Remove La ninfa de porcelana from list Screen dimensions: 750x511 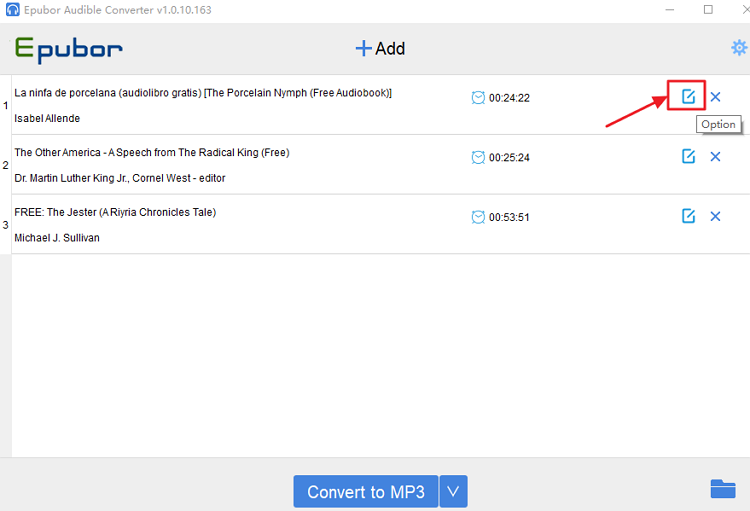click(x=715, y=97)
